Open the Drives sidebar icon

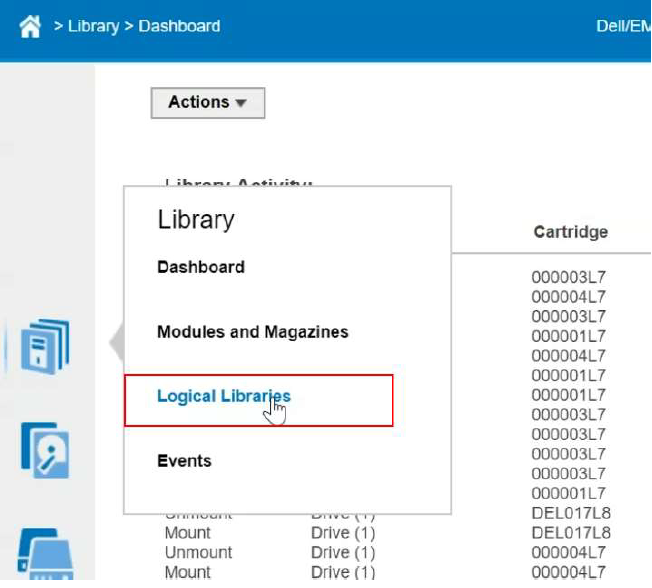click(45, 450)
